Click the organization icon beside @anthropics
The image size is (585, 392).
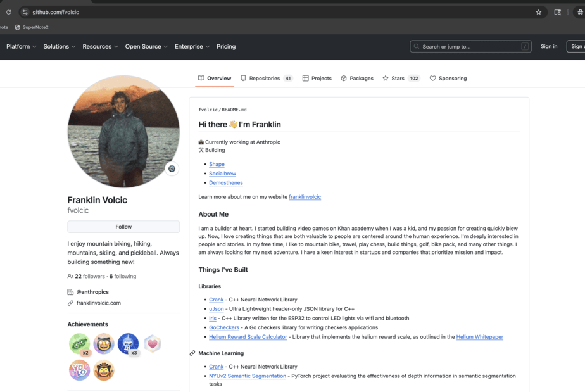pyautogui.click(x=71, y=291)
